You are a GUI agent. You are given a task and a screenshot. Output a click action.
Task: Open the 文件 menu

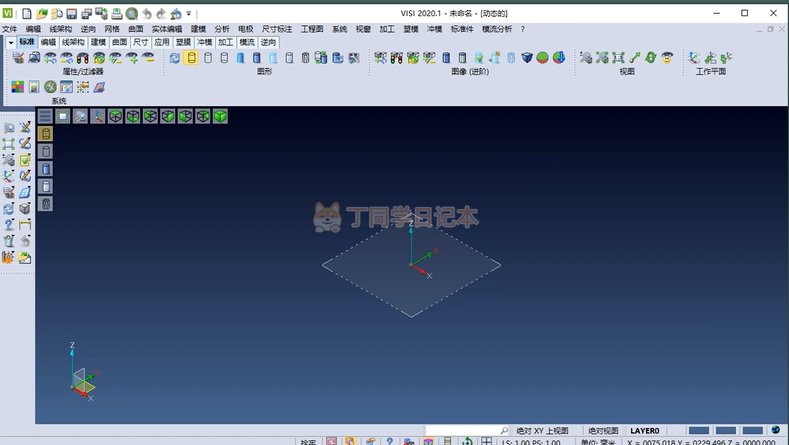pos(10,29)
